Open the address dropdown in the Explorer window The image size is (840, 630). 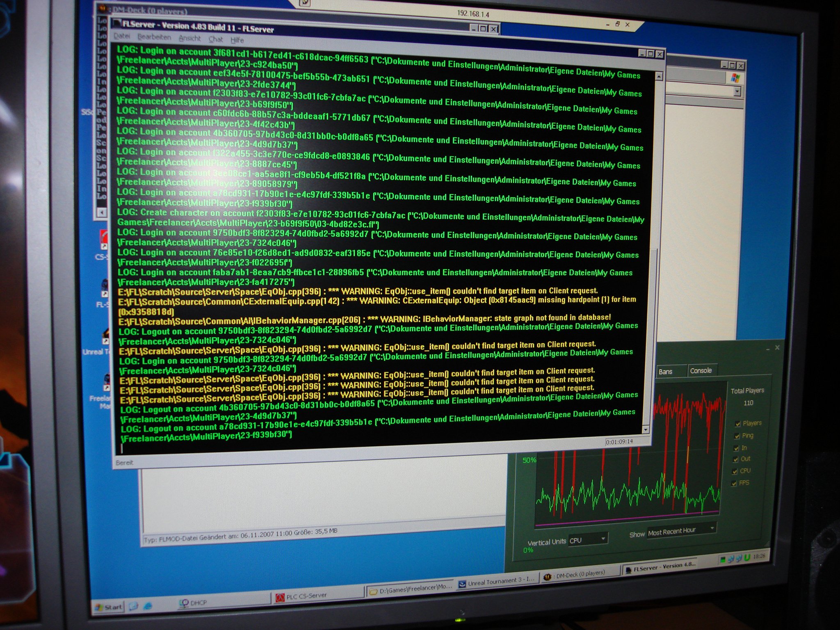[737, 91]
